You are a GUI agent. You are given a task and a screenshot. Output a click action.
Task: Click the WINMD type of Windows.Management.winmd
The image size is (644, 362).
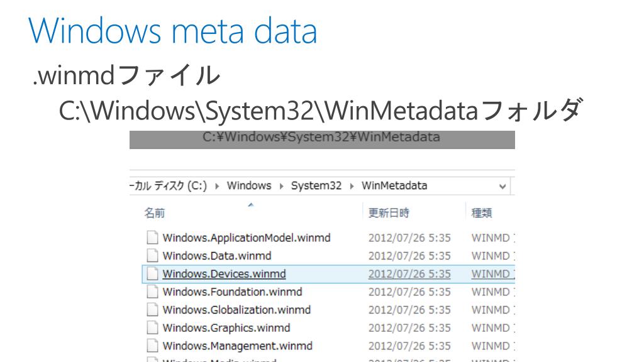[x=493, y=346]
